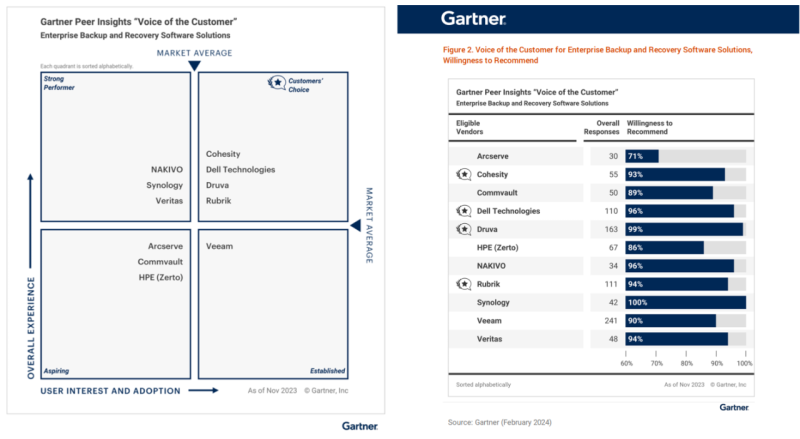Screen dimensions: 800x439
Task: Select Veeam in the Established quadrant
Action: 219,246
